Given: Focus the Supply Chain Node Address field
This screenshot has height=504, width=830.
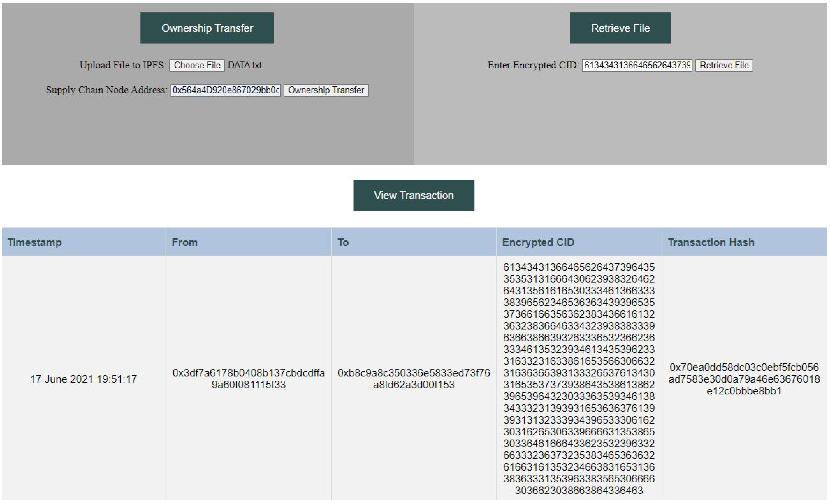Looking at the screenshot, I should pyautogui.click(x=225, y=90).
